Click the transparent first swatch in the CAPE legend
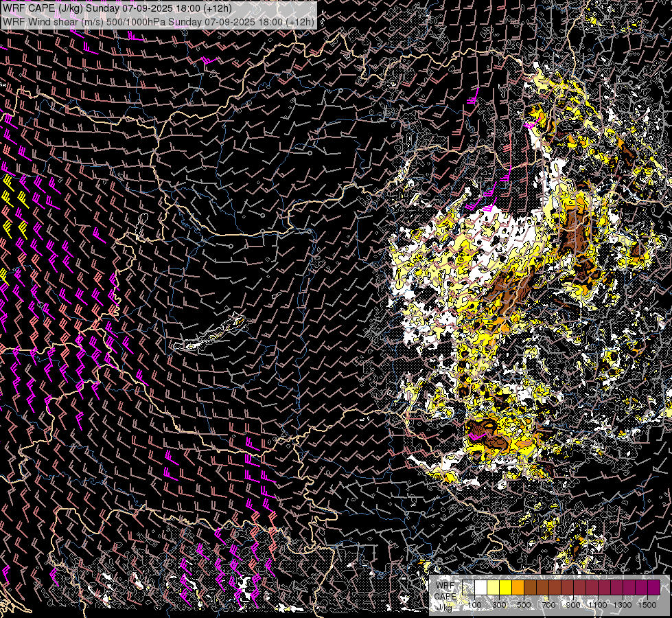The height and width of the screenshot is (618, 672). [468, 587]
